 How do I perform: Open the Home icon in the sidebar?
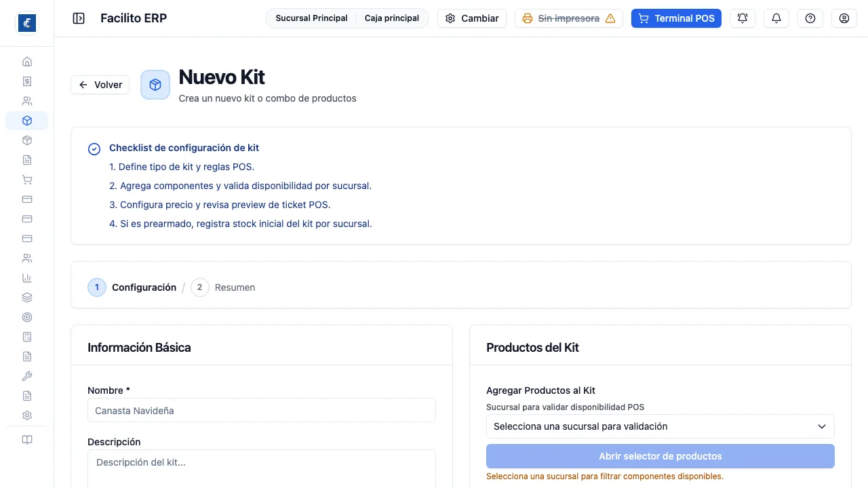(27, 62)
